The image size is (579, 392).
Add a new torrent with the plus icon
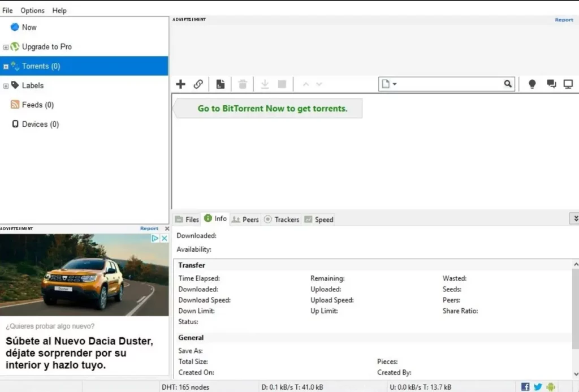[180, 84]
